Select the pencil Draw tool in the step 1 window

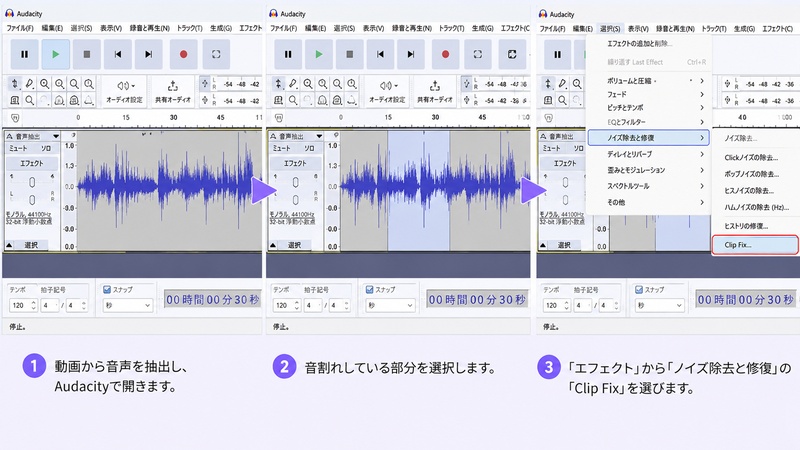[30, 84]
